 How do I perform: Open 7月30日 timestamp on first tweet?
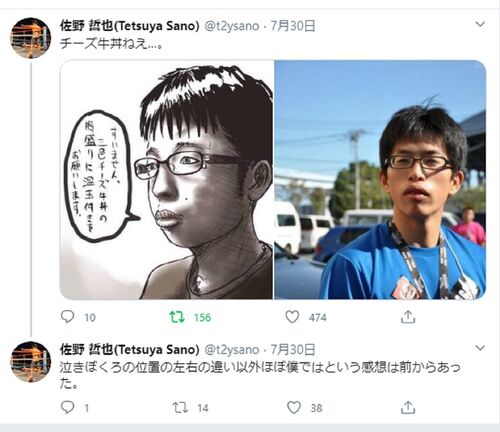pyautogui.click(x=292, y=26)
